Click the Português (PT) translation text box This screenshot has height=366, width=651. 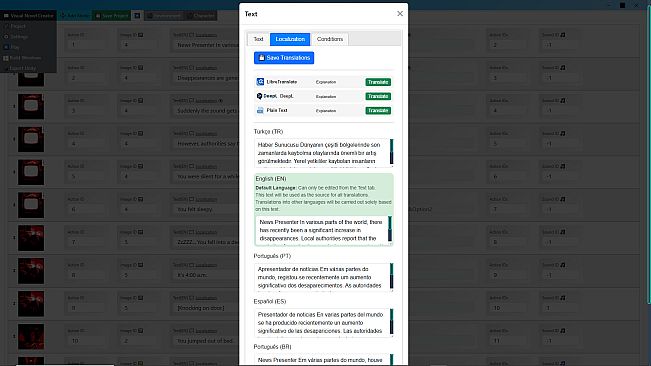[322, 277]
